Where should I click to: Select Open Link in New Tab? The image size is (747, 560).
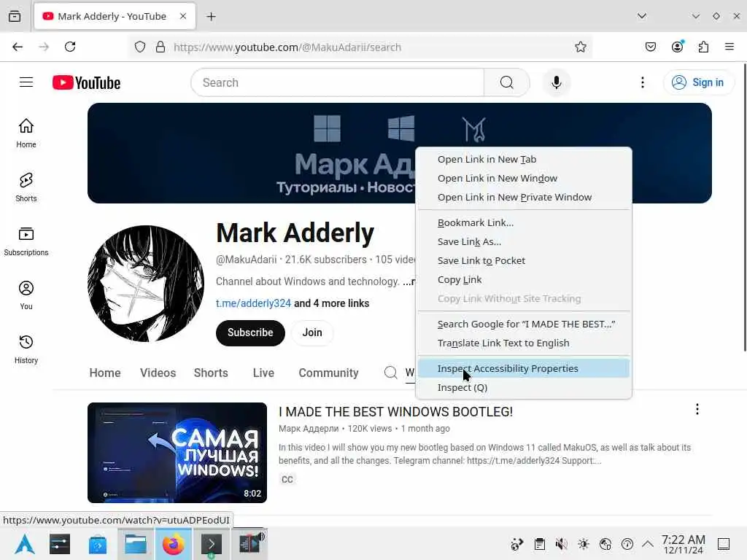tap(524, 159)
